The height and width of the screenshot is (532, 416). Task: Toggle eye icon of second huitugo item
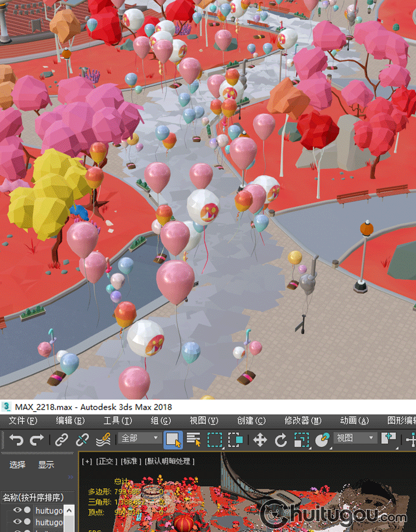(x=18, y=522)
